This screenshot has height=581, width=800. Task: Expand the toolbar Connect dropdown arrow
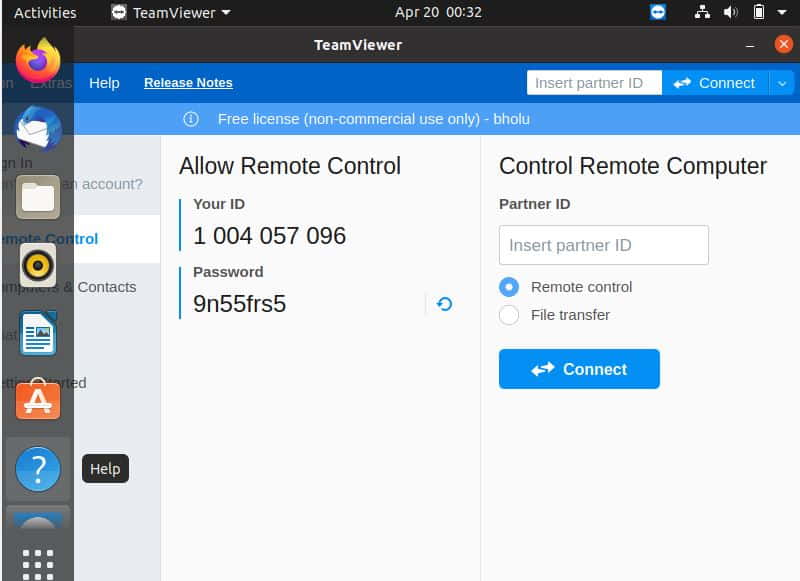pyautogui.click(x=782, y=83)
